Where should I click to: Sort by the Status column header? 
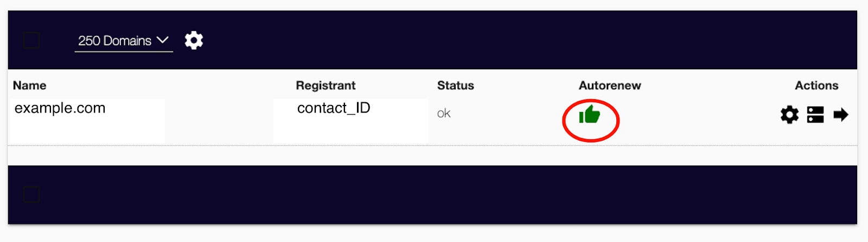tap(456, 86)
